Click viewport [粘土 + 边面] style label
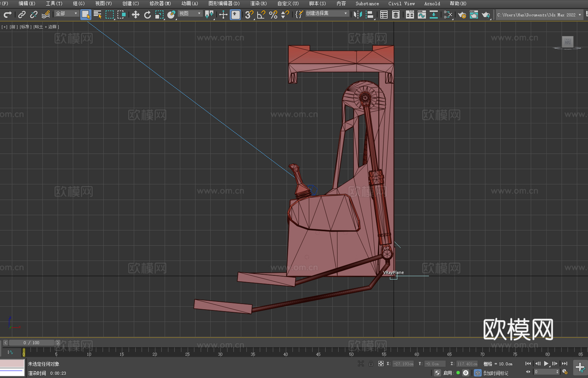The height and width of the screenshot is (378, 588). [46, 27]
